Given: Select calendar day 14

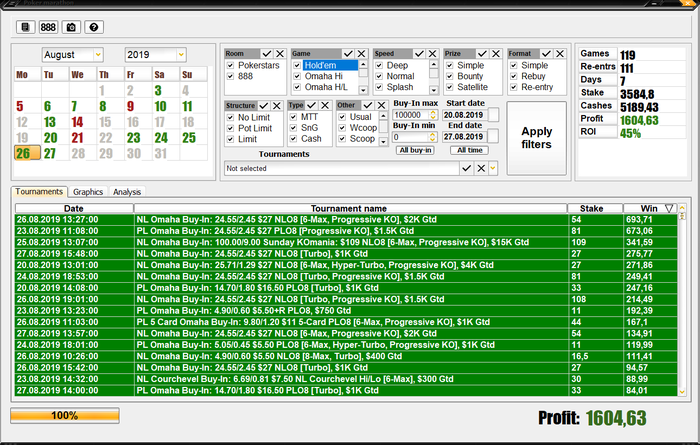Looking at the screenshot, I should point(77,122).
